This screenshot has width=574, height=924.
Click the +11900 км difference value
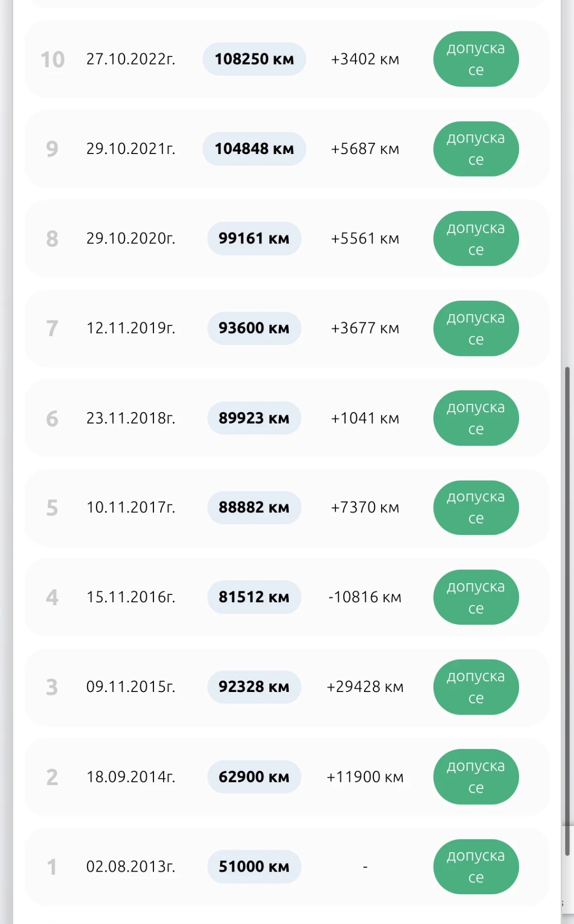365,777
